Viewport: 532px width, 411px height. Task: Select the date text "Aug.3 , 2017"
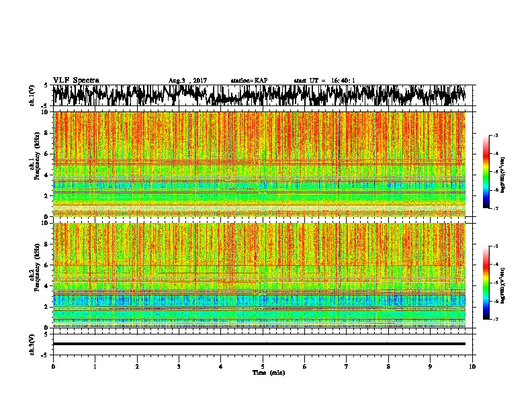(x=187, y=81)
